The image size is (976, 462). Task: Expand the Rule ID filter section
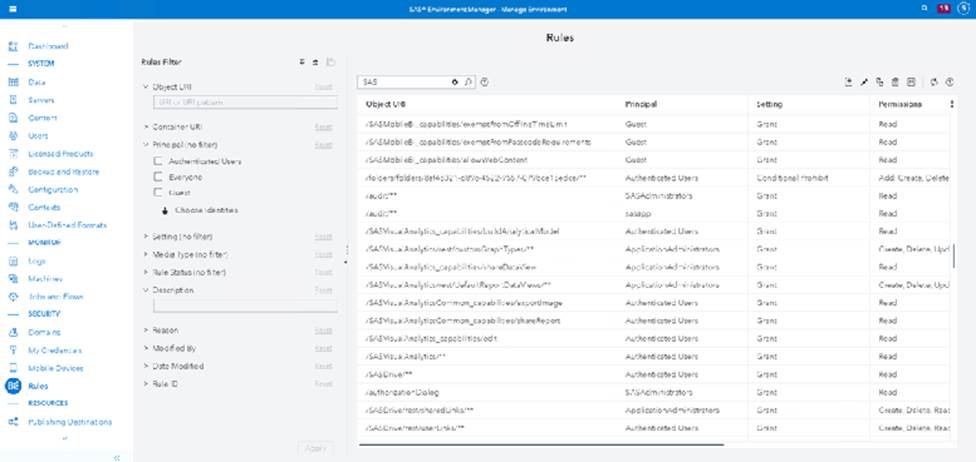click(x=146, y=384)
